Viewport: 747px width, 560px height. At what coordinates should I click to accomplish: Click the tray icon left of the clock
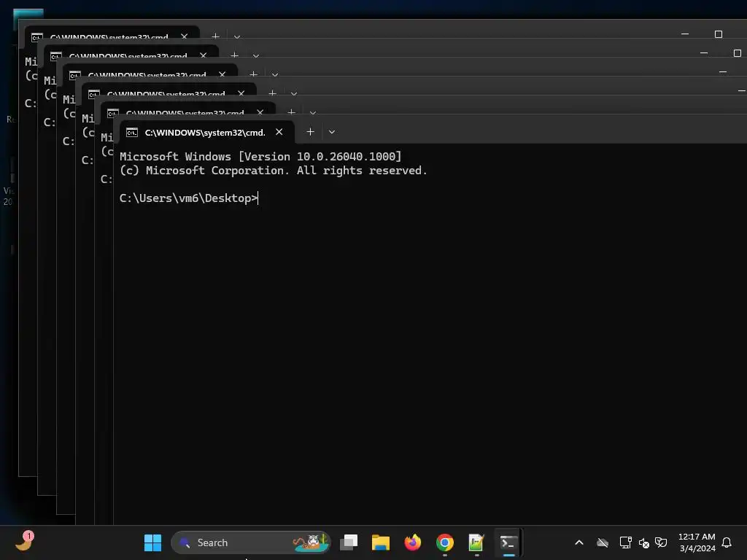(661, 542)
